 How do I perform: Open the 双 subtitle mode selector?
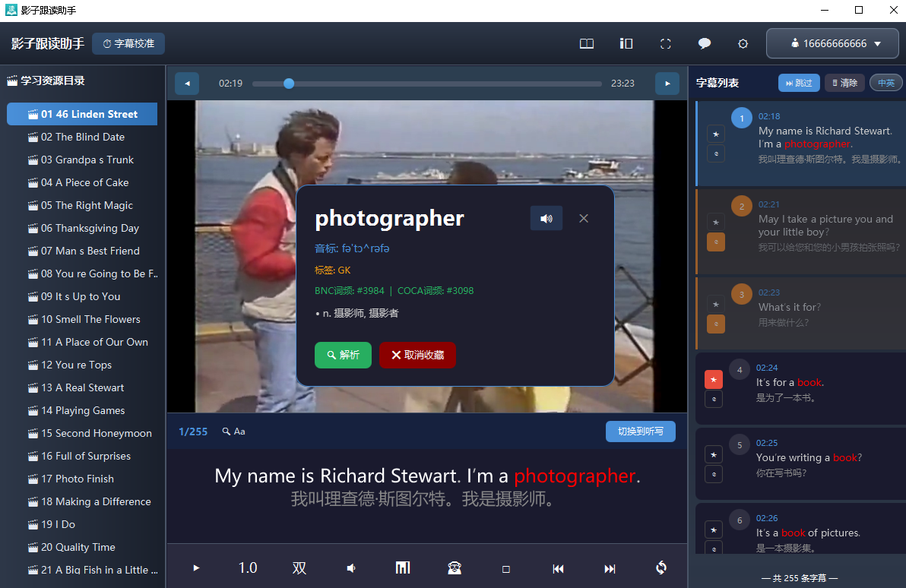(299, 567)
